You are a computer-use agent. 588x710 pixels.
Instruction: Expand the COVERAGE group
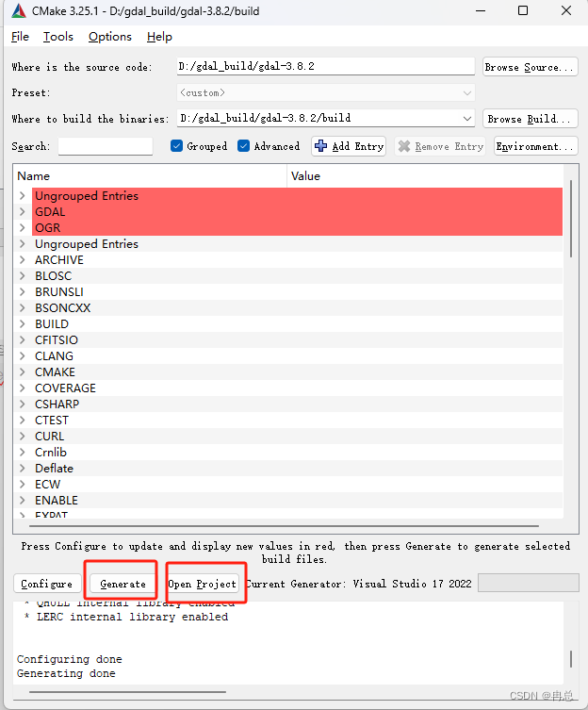[x=23, y=388]
